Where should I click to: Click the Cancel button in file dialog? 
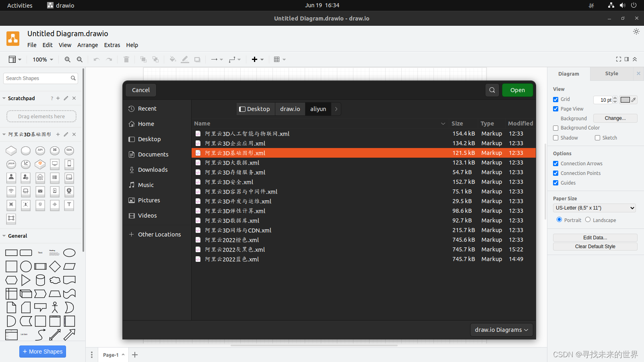(141, 90)
